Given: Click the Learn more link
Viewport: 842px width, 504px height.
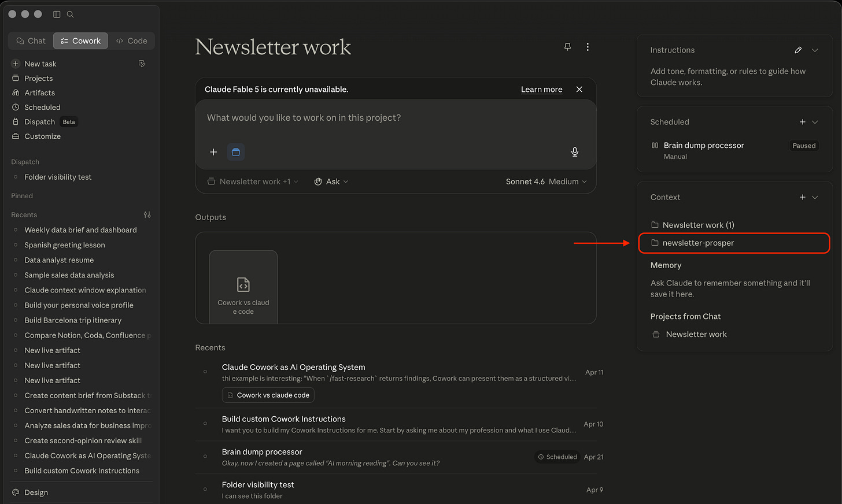Looking at the screenshot, I should [x=541, y=89].
